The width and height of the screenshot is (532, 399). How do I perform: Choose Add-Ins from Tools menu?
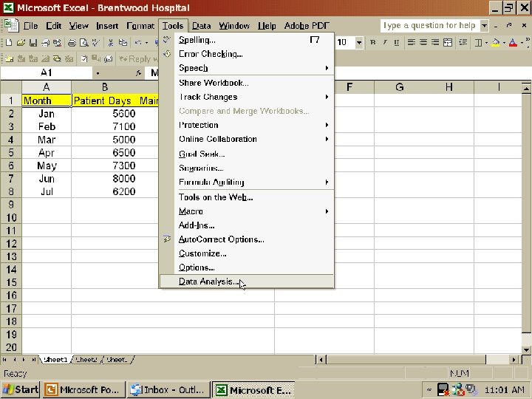(x=247, y=225)
